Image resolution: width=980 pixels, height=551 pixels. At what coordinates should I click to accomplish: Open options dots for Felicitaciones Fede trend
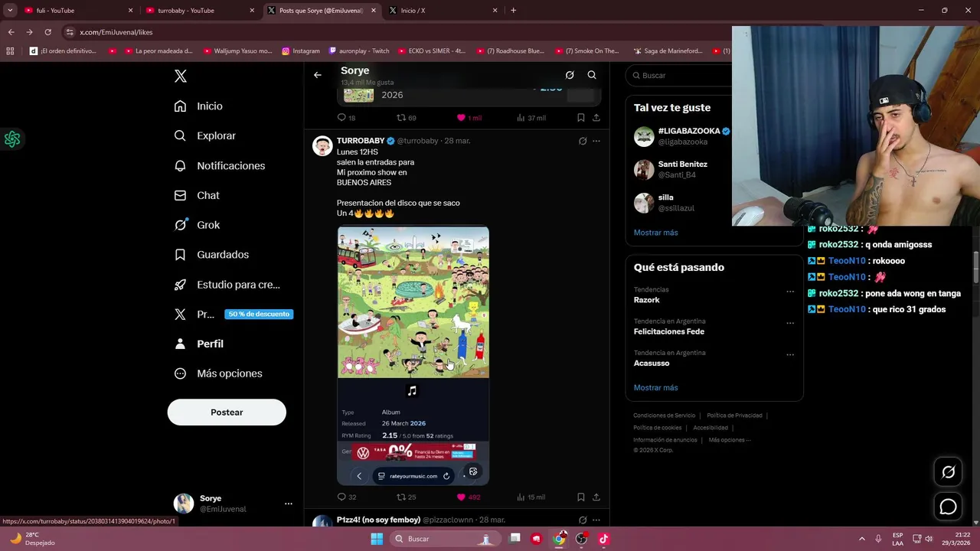(x=790, y=323)
